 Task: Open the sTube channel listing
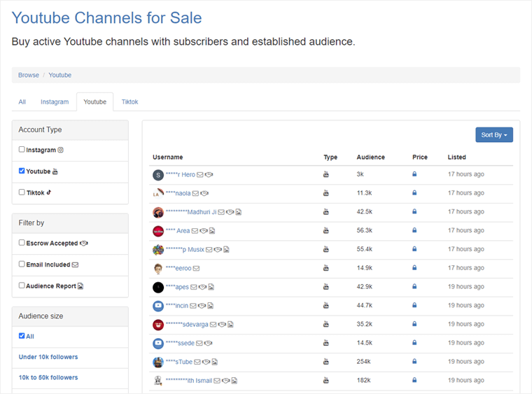[179, 362]
